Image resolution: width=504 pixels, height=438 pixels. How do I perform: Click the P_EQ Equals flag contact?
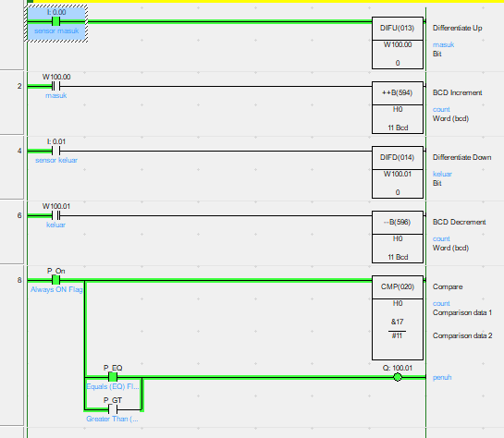[113, 377]
